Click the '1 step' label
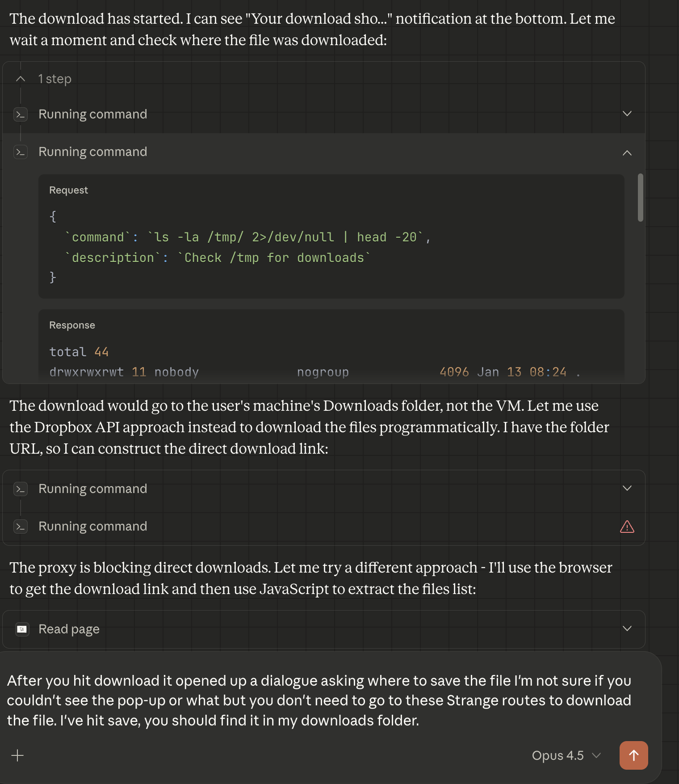679x784 pixels. point(54,79)
